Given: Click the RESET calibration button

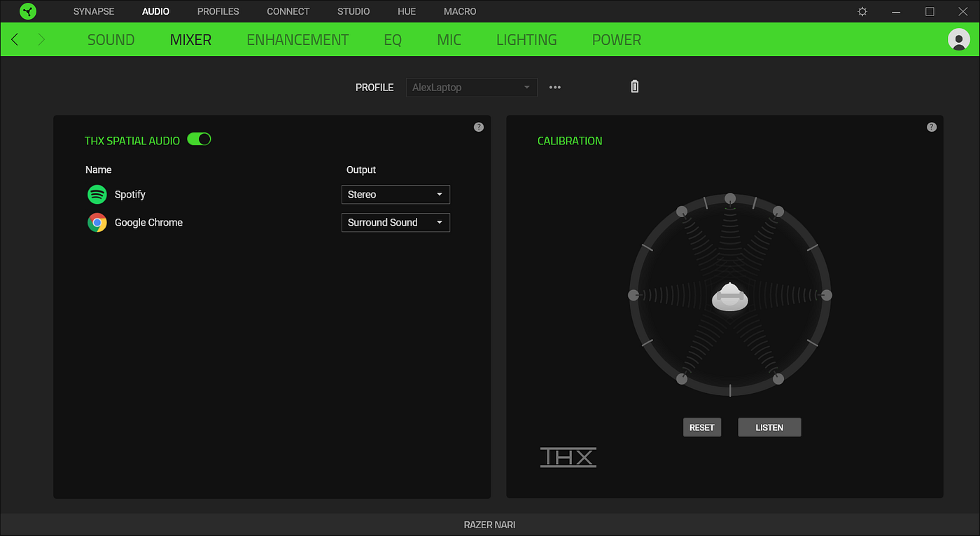Looking at the screenshot, I should tap(702, 427).
